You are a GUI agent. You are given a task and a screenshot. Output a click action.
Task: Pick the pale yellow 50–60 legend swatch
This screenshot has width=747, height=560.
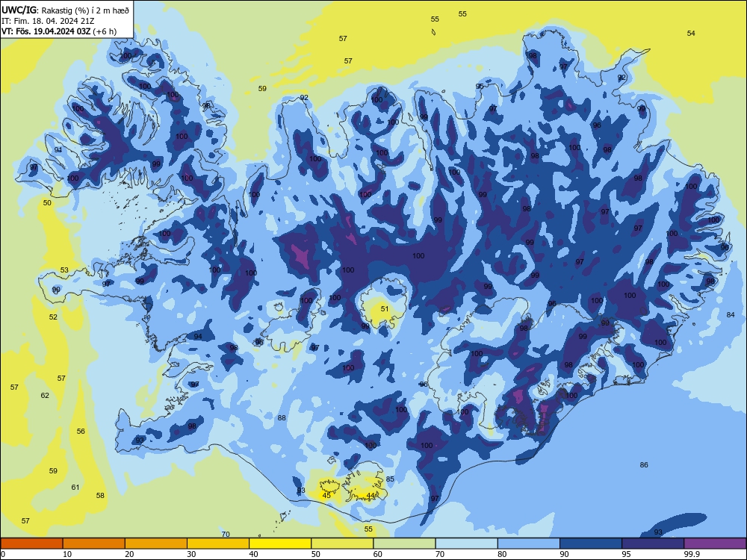pyautogui.click(x=343, y=544)
